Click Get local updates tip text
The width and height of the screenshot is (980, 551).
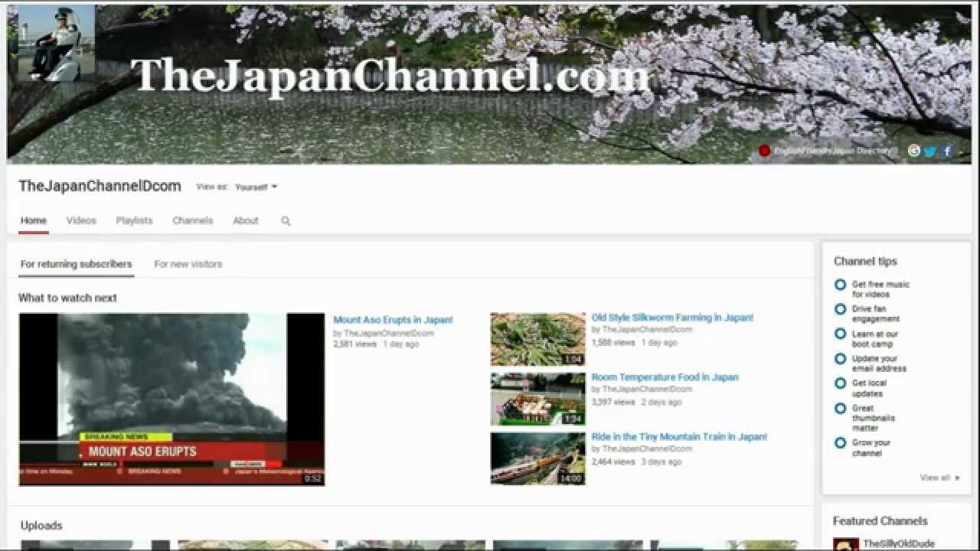click(869, 388)
